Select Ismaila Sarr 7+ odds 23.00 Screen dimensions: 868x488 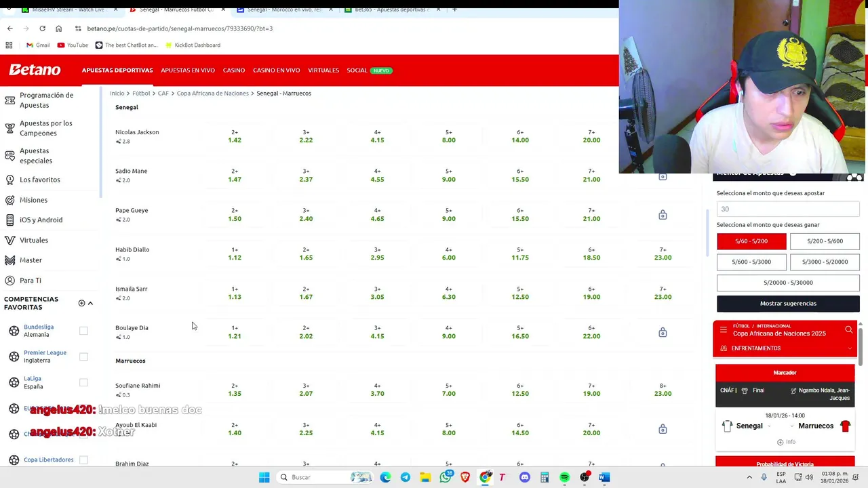(663, 293)
